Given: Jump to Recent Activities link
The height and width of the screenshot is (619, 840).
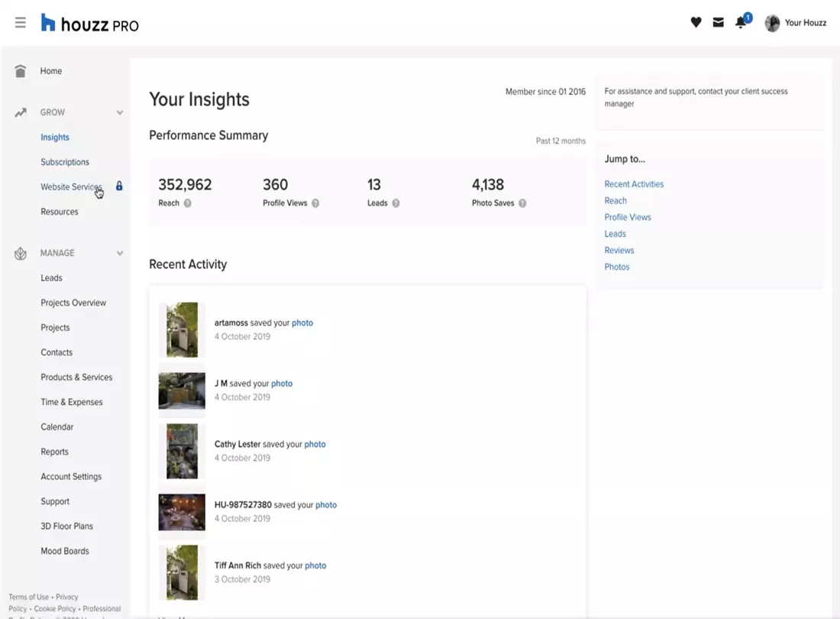Looking at the screenshot, I should pos(634,184).
